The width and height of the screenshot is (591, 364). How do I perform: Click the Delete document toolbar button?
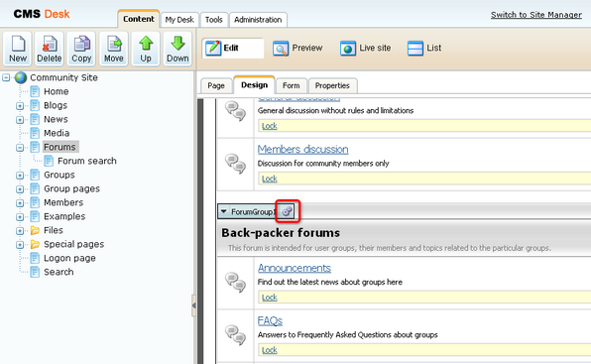[50, 49]
